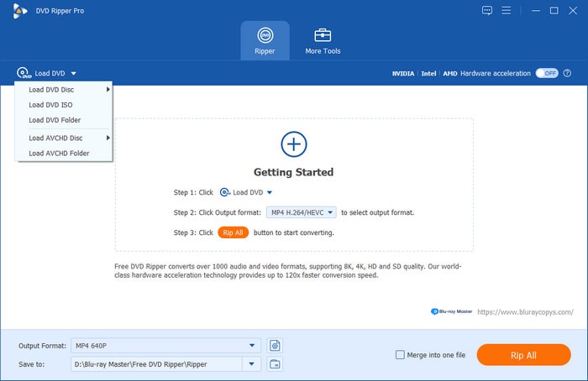Select Load DVD ISO from menu
Screen dimensions: 588x381
[51, 105]
